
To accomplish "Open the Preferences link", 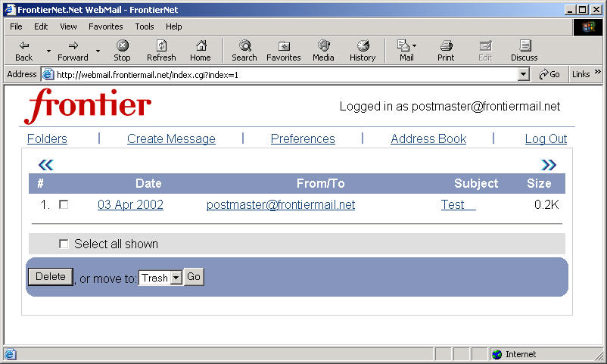I will (303, 138).
